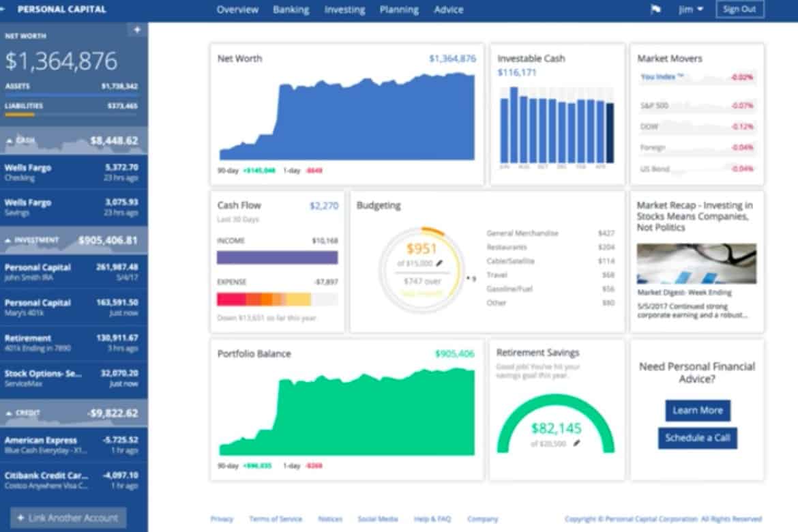The height and width of the screenshot is (532, 798).
Task: Go to the Advice menu
Action: pos(448,10)
